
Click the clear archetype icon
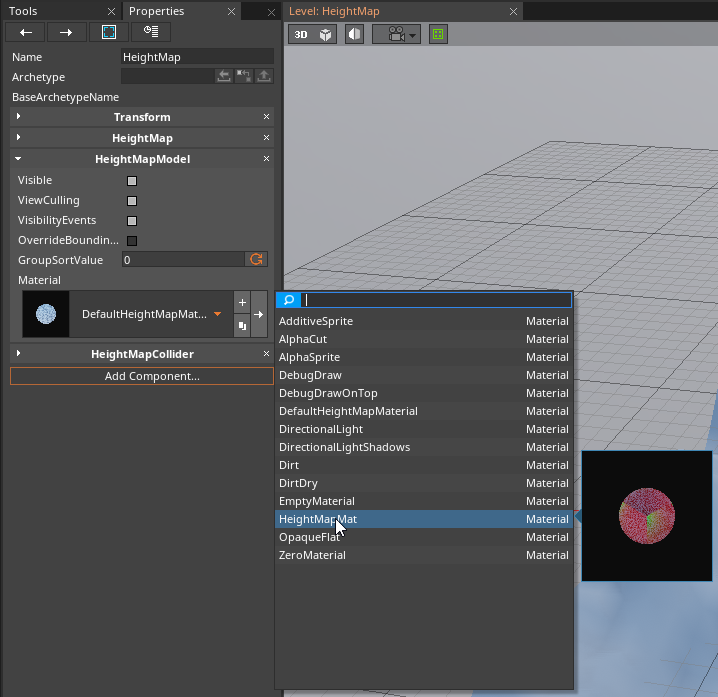tap(244, 76)
